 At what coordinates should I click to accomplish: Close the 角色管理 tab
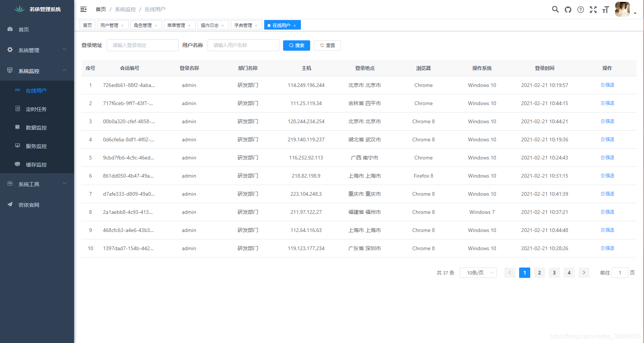point(156,26)
